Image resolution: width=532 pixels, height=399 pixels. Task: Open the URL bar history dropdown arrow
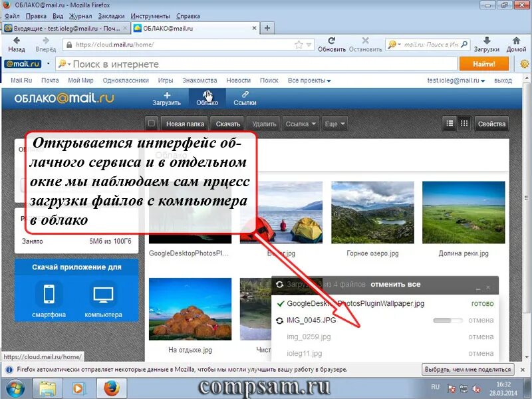coord(309,45)
